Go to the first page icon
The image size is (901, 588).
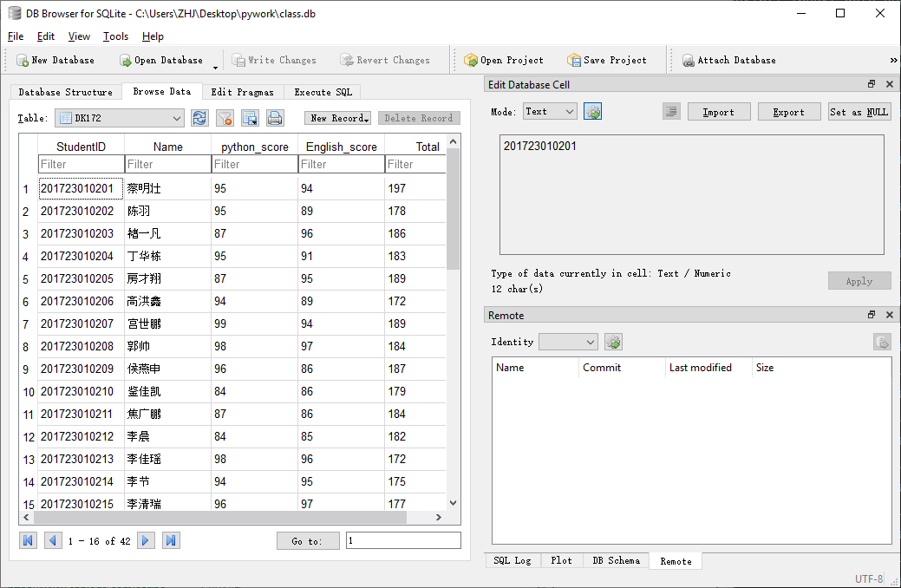pyautogui.click(x=28, y=540)
